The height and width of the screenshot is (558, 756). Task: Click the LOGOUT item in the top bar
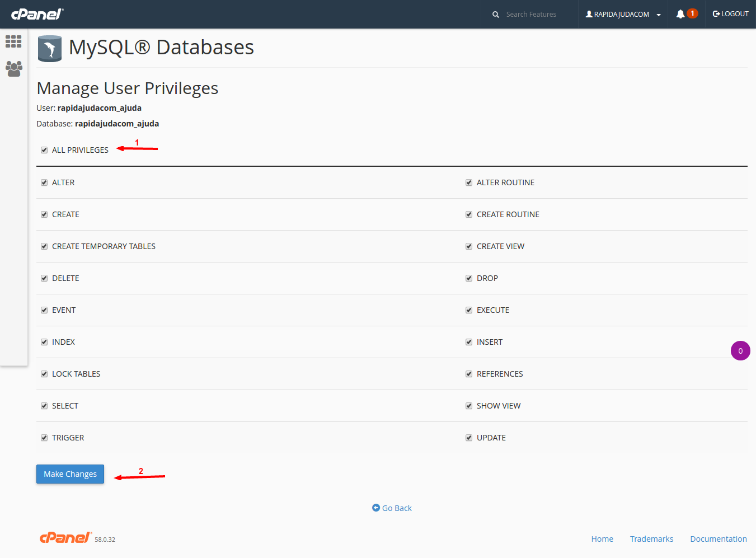[730, 13]
